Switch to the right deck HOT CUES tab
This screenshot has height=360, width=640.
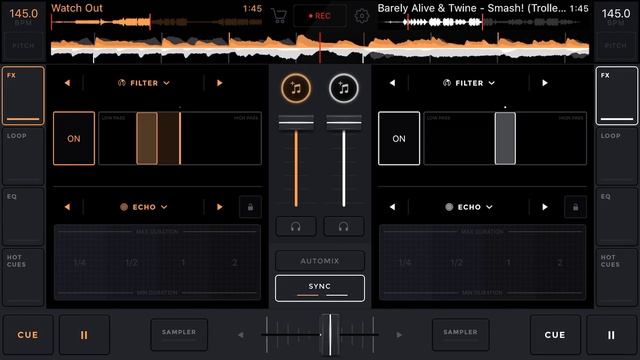coord(617,277)
